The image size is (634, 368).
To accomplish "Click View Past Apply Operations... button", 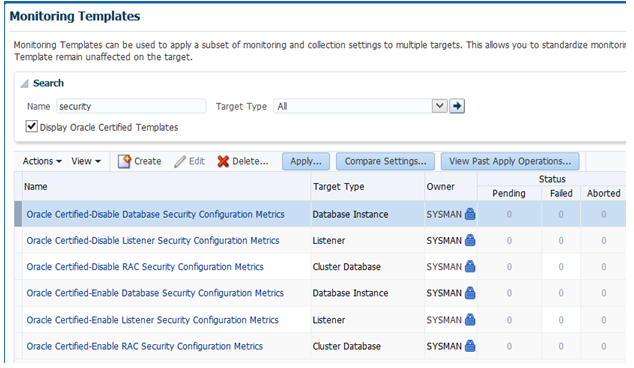I will point(510,161).
